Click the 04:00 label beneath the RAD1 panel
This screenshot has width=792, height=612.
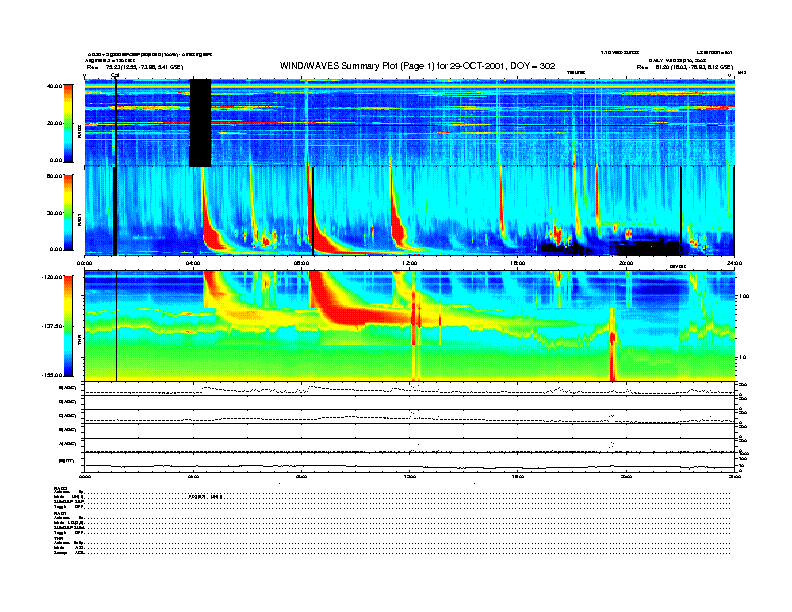coord(193,263)
